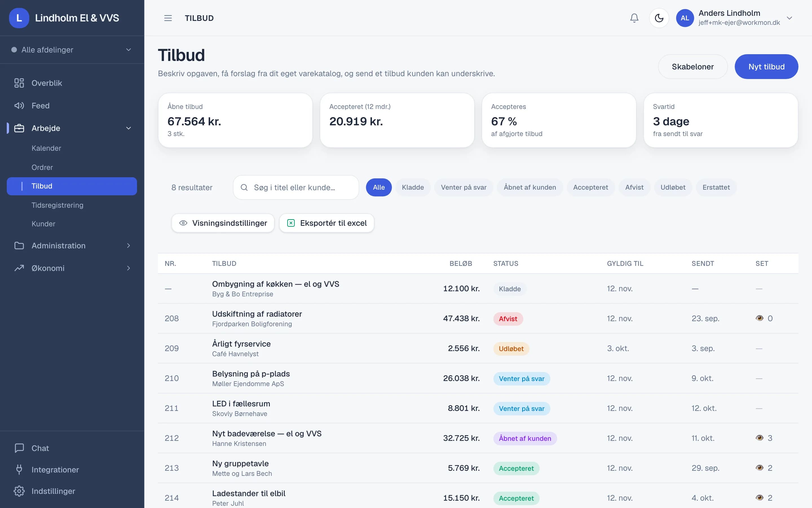The height and width of the screenshot is (508, 812).
Task: Go to Kunder in the sidebar
Action: 43,224
